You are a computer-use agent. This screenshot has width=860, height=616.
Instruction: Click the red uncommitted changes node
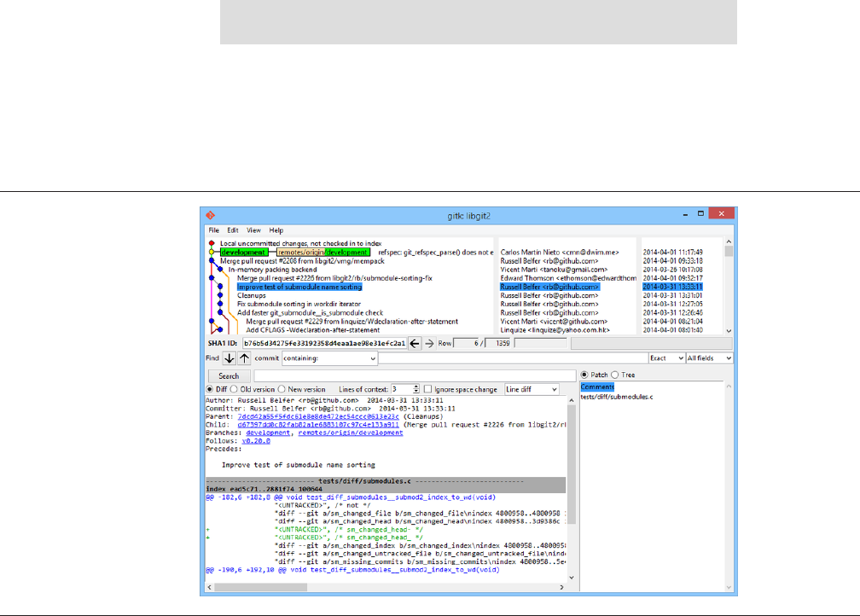[x=212, y=243]
